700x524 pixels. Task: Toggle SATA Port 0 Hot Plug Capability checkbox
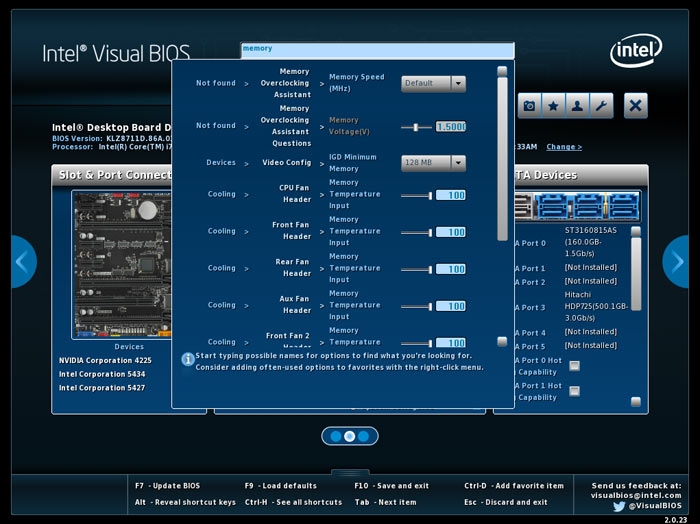click(x=575, y=366)
